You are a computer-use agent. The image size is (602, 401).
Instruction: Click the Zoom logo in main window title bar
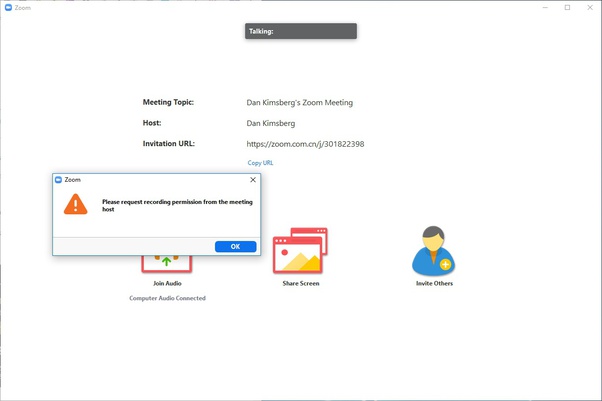coord(8,7)
